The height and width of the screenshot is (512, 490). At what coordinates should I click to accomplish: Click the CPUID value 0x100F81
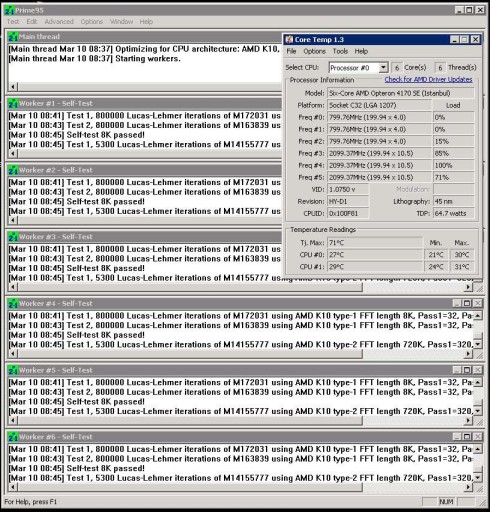click(348, 213)
